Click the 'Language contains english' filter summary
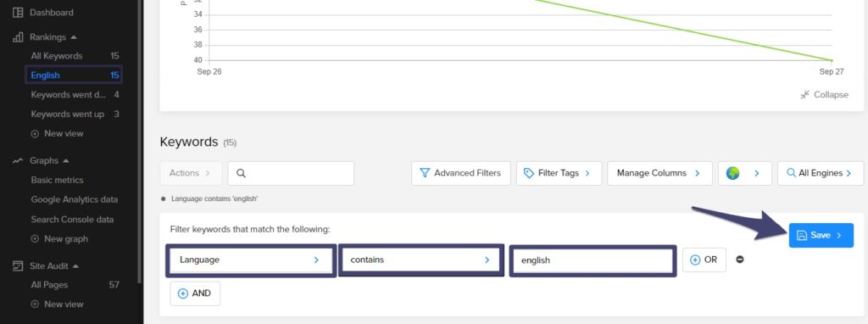Screen dimensions: 868x324 tap(214, 198)
